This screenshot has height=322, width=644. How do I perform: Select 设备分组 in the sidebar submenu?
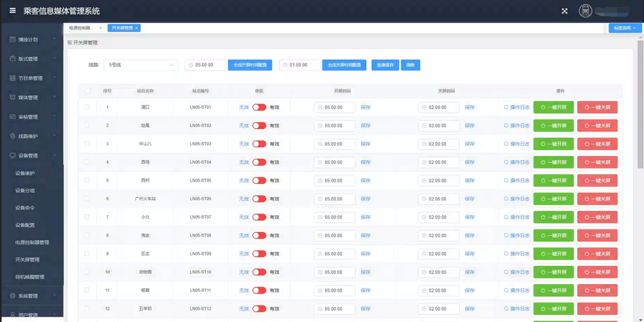(x=25, y=191)
